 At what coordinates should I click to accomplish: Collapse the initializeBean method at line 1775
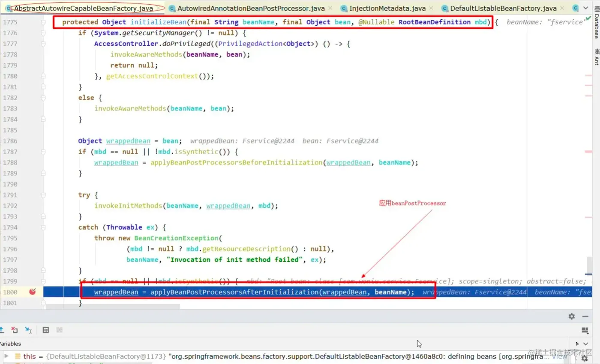pos(43,22)
